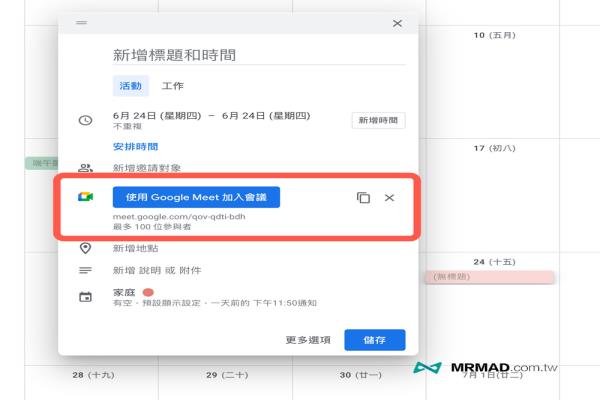Click 新增 說明 或 附件 field
This screenshot has width=600, height=400.
coord(157,270)
